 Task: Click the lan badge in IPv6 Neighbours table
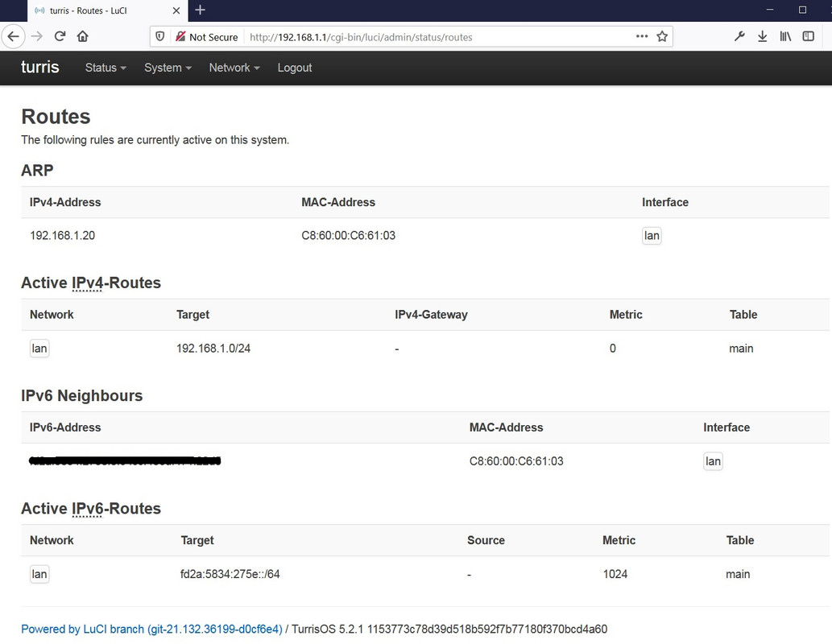pos(713,461)
